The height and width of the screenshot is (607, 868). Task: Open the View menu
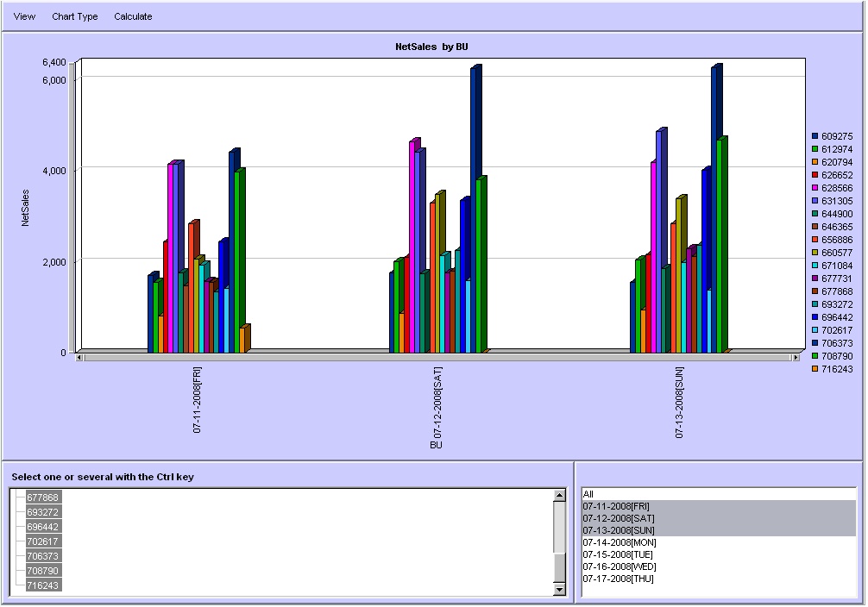pos(25,16)
